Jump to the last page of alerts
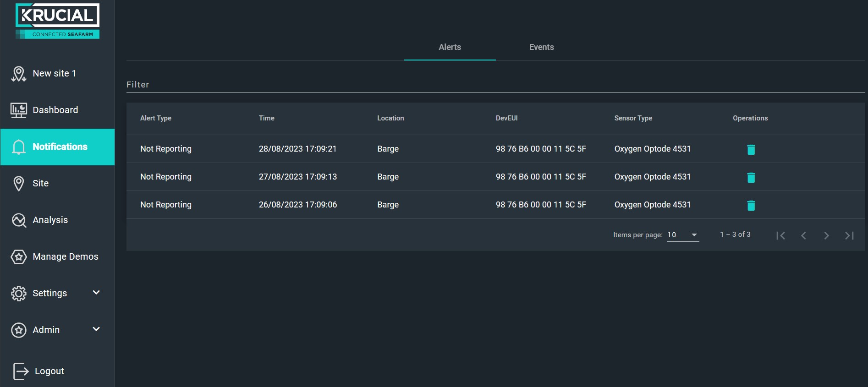The image size is (868, 387). (849, 235)
